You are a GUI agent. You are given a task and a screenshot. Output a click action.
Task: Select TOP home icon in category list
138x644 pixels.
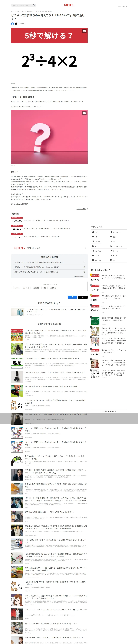pos(93,232)
